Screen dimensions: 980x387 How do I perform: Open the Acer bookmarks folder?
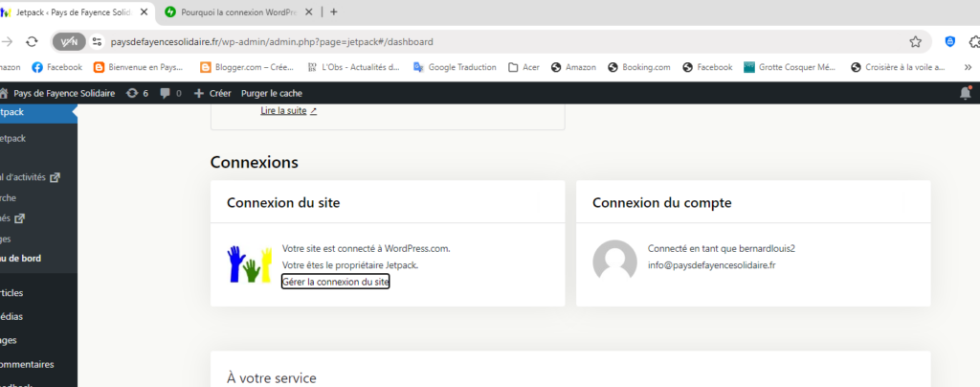click(524, 67)
